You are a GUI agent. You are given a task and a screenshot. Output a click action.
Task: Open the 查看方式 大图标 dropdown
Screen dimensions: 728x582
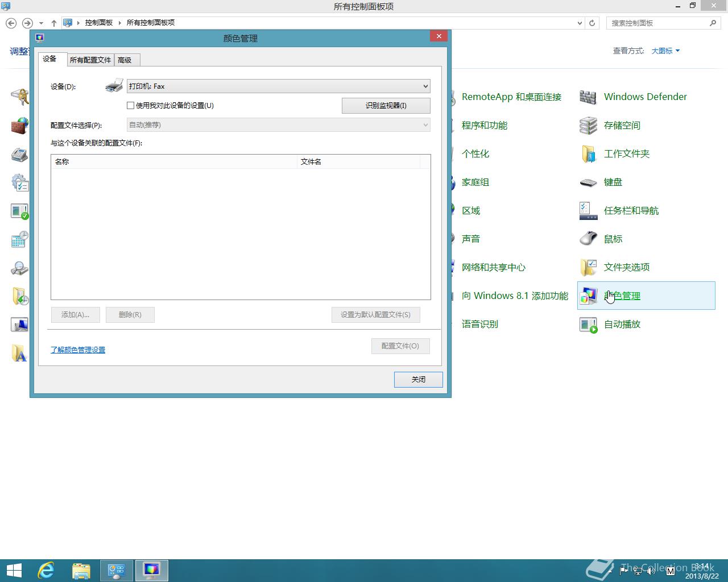665,51
